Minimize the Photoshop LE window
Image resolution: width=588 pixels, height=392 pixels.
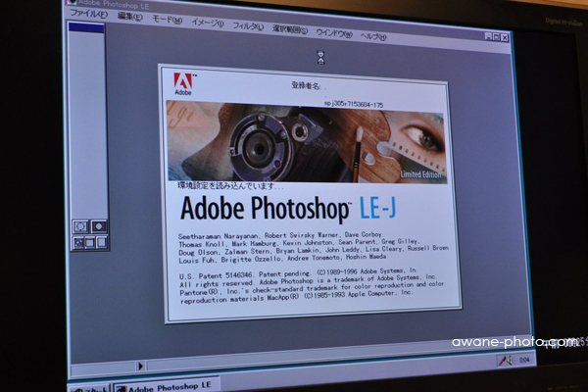pyautogui.click(x=488, y=36)
